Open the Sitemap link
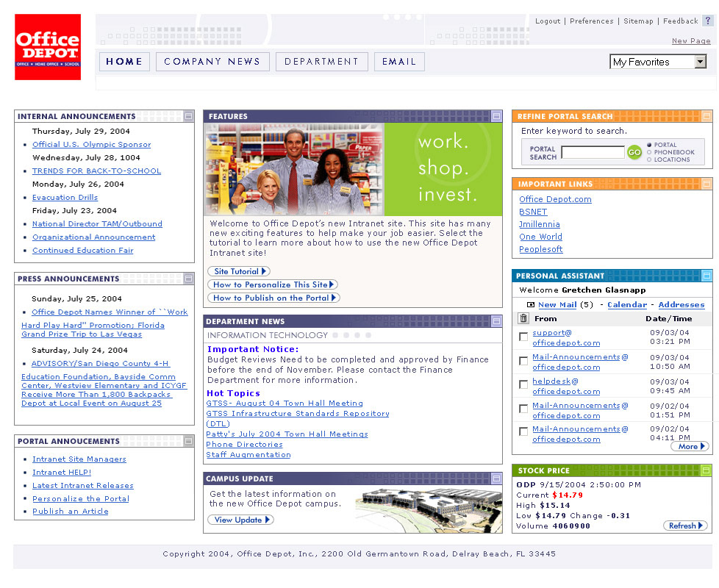This screenshot has height=588, width=719. coord(638,21)
